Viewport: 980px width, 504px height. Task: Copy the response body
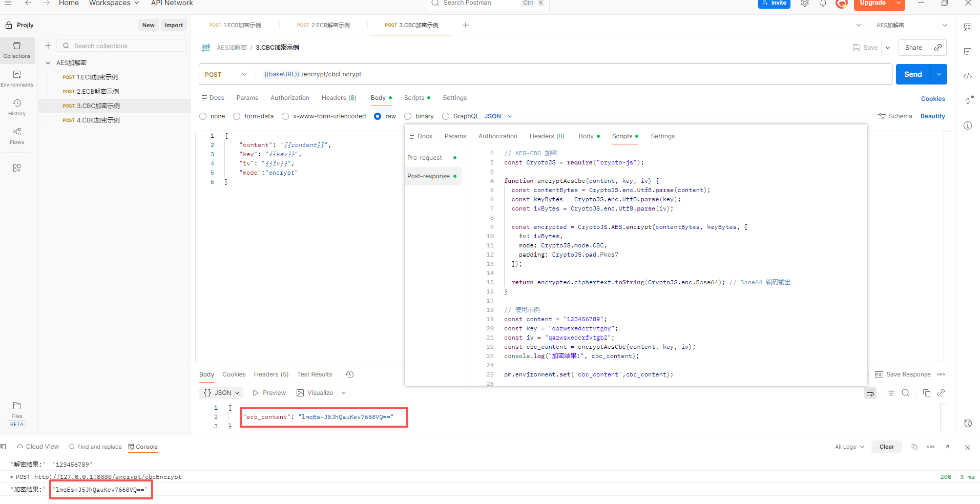point(926,393)
